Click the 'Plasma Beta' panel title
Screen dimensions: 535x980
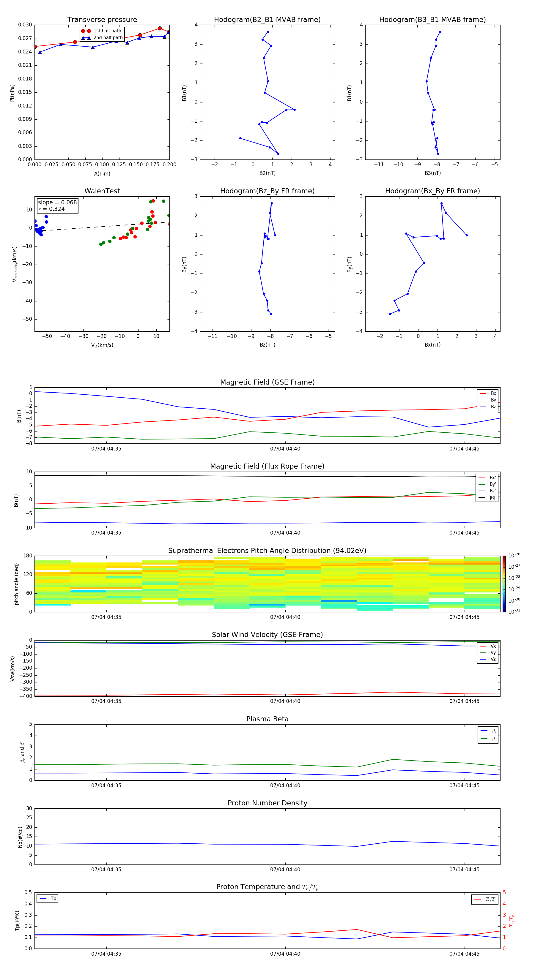pos(267,719)
